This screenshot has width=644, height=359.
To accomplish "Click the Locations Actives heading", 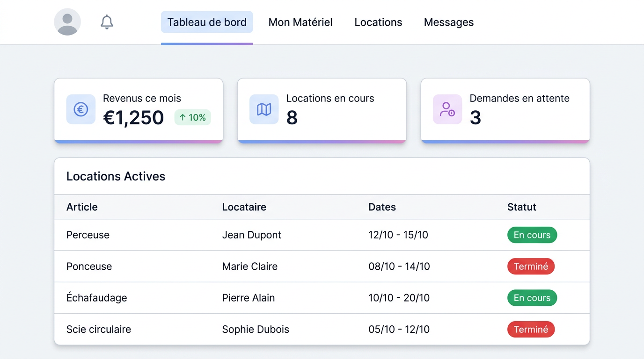I will click(116, 176).
